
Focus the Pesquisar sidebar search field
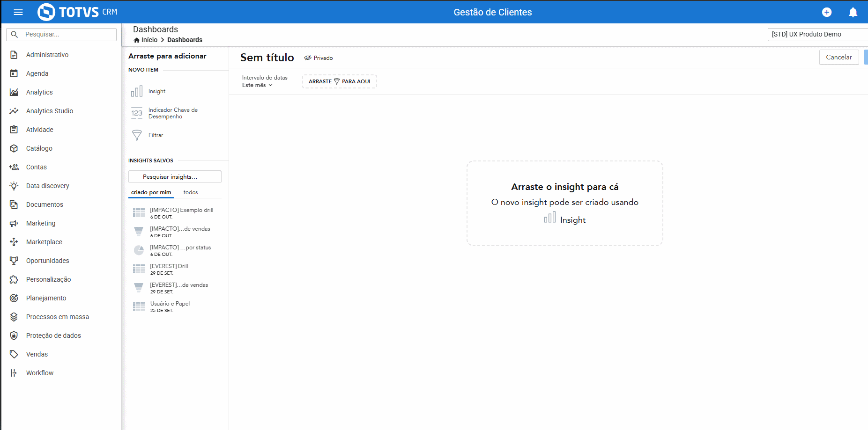[61, 35]
